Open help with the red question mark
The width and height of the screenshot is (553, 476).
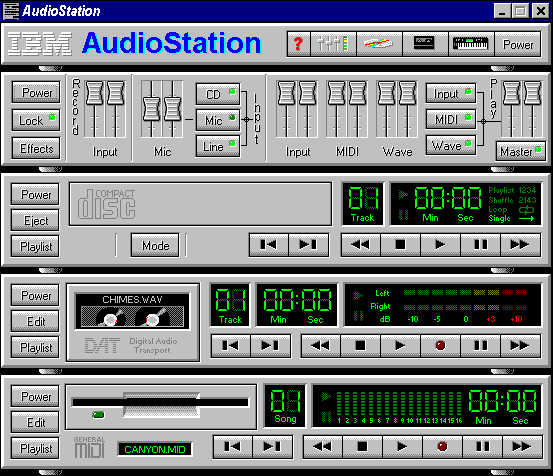[298, 44]
